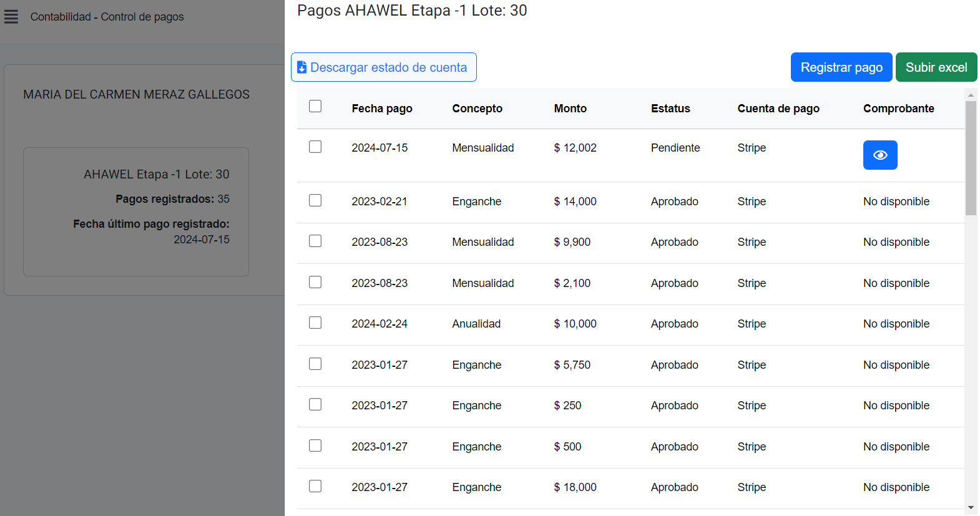Viewport: 980px width, 516px height.
Task: Mark the $ 18,000 Enganche payment checkbox
Action: point(315,487)
